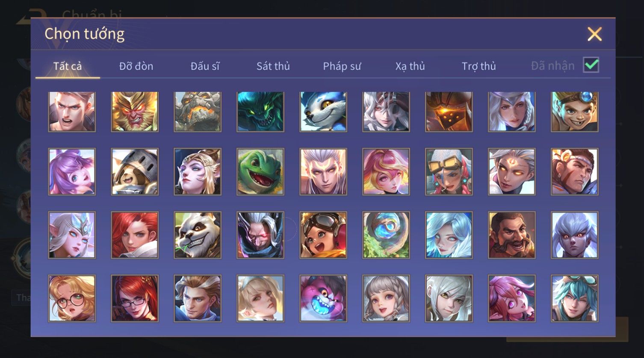Choose the purple grinning cat hero

pyautogui.click(x=323, y=298)
